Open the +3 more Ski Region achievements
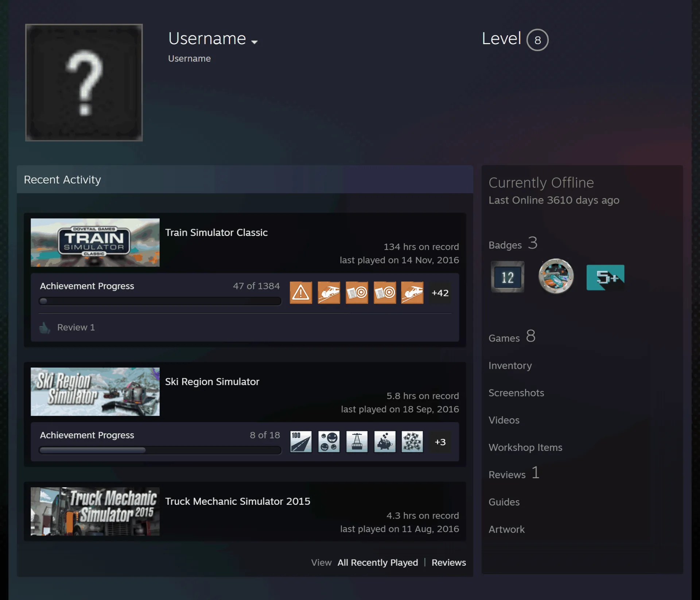This screenshot has height=600, width=700. (x=440, y=442)
